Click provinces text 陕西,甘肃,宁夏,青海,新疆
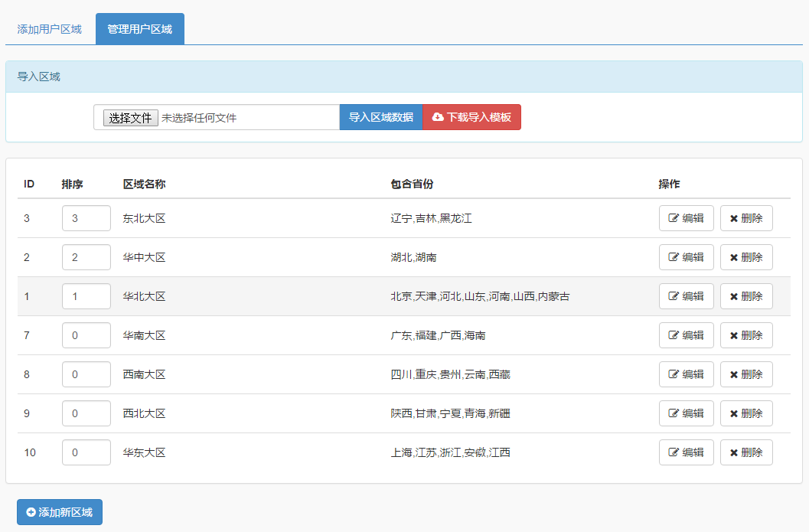Viewport: 809px width, 532px height. pos(450,413)
